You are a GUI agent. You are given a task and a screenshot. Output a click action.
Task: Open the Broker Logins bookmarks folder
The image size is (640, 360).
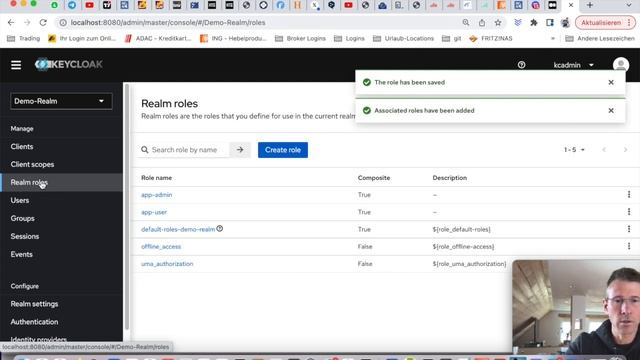click(x=300, y=38)
